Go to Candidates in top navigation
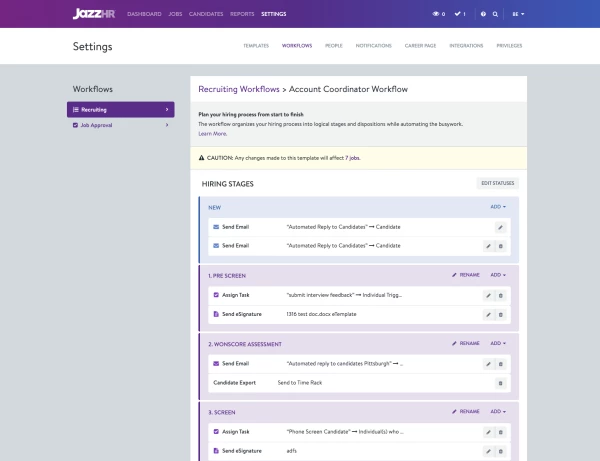The width and height of the screenshot is (600, 461). pos(204,14)
